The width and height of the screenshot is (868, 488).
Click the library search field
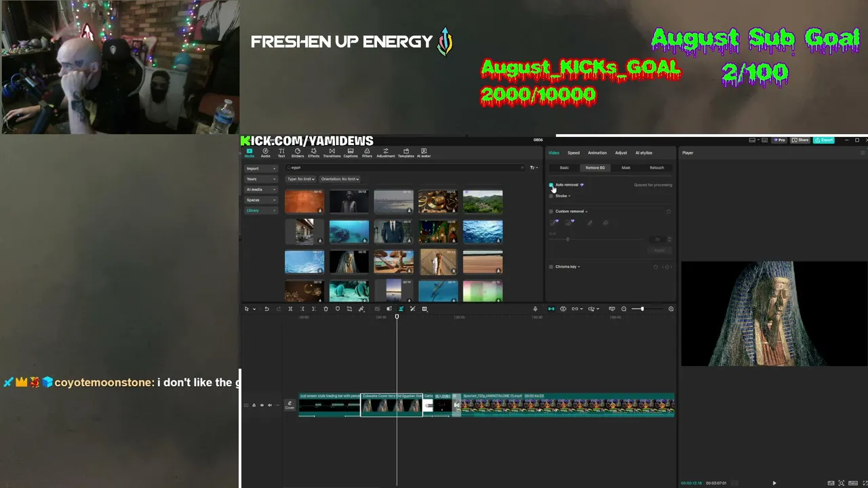pyautogui.click(x=406, y=167)
